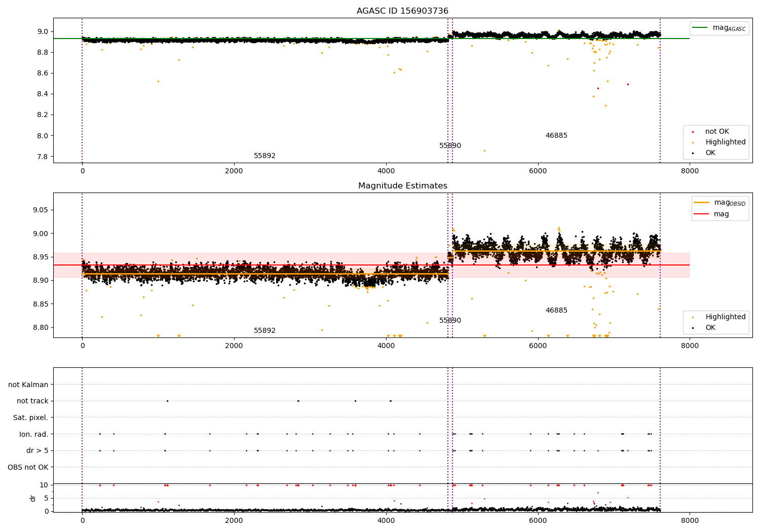Click y-tick '9.0' in AGASC ID plot
760x532 pixels.
(43, 31)
